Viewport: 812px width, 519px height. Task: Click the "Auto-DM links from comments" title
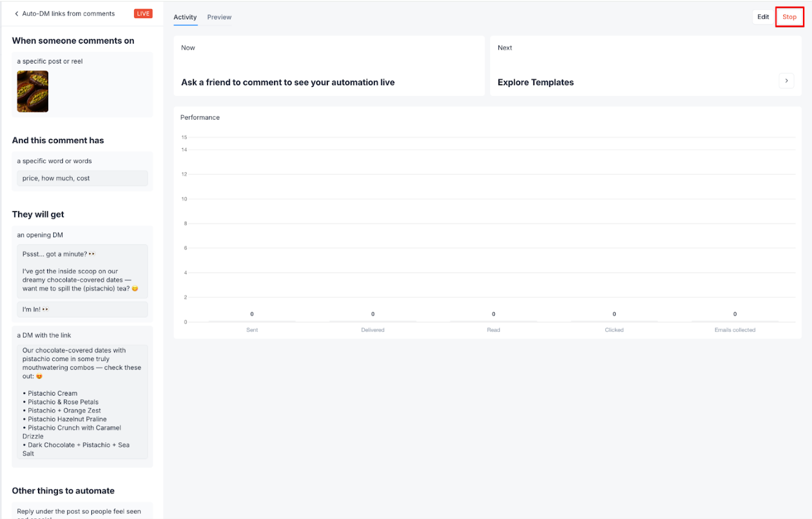[x=68, y=14]
